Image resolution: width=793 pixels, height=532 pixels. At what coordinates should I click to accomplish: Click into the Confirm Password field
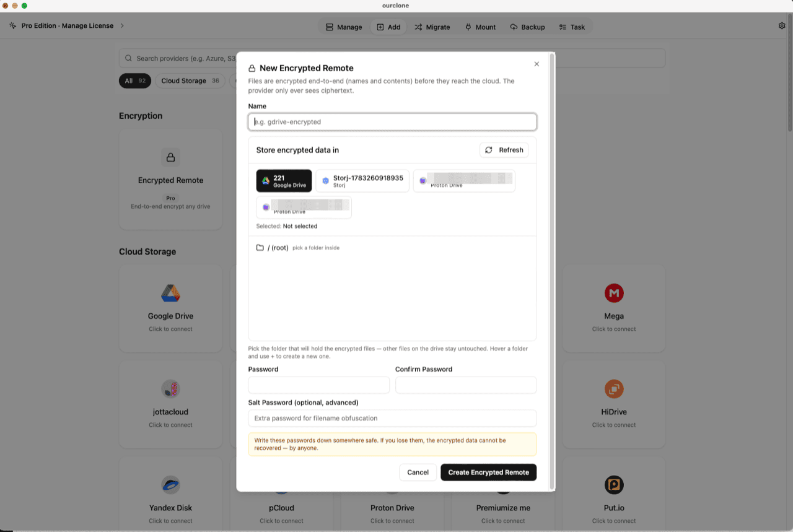coord(466,385)
